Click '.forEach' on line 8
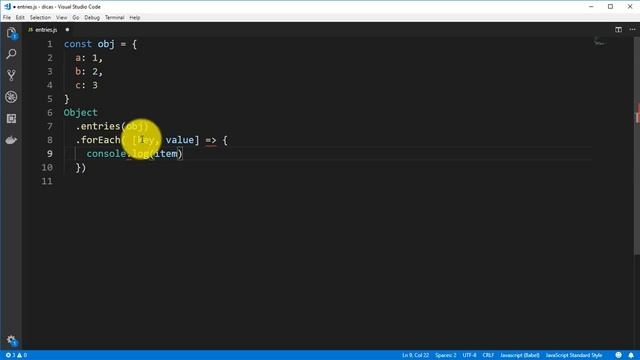Viewport: 640px width, 360px height. [x=98, y=140]
